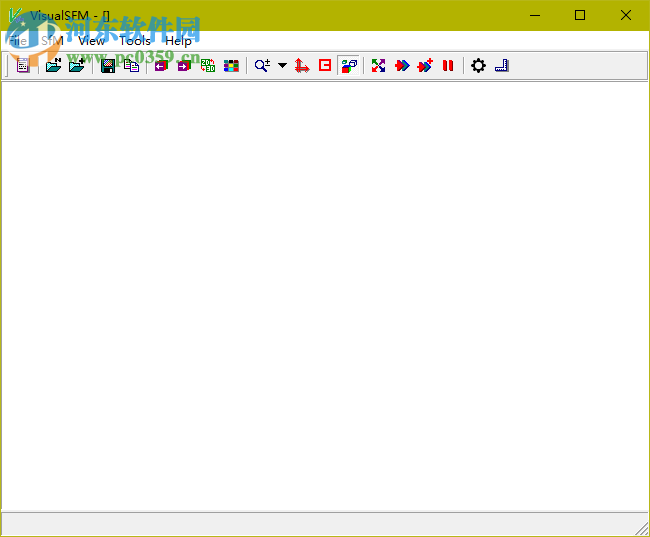Click the colored grid thumbnails icon
Viewport: 650px width, 537px height.
[231, 66]
